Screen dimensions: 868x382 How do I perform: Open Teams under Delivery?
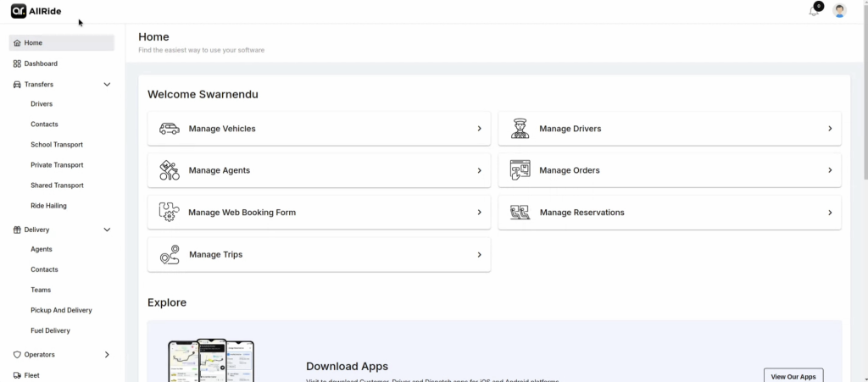[x=41, y=291]
